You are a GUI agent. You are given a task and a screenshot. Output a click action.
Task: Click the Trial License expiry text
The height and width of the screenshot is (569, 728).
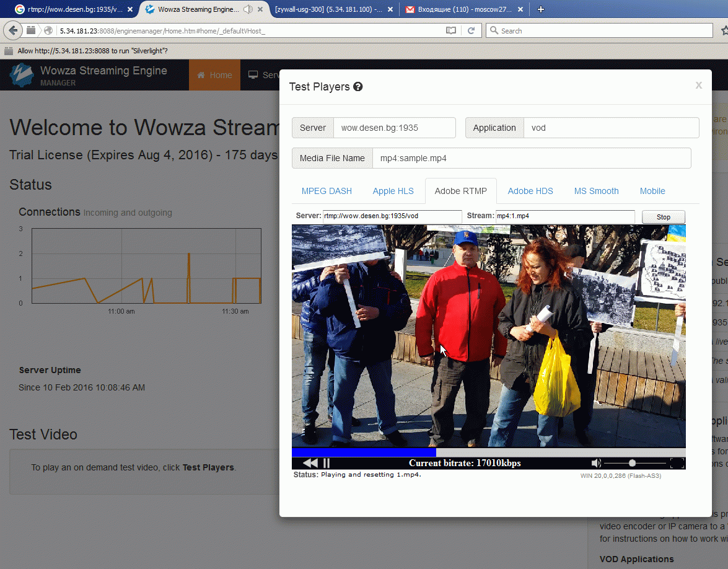tap(144, 155)
